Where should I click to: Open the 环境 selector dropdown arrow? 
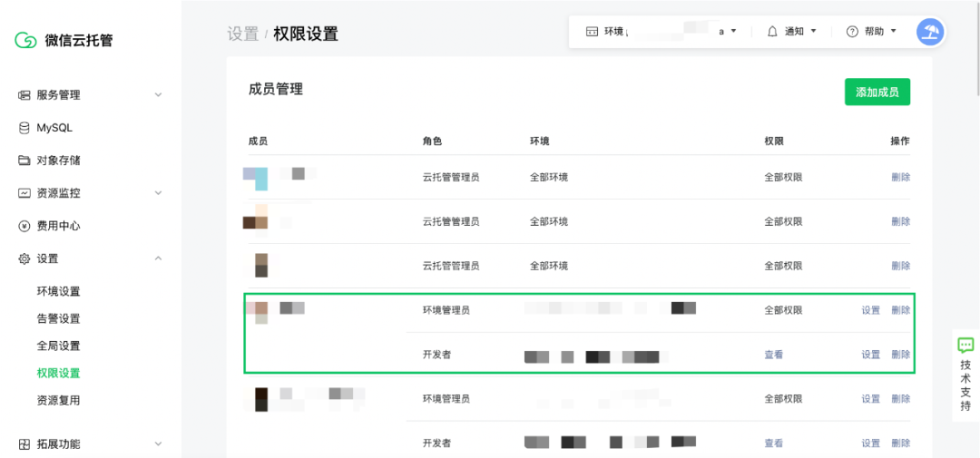tap(734, 31)
